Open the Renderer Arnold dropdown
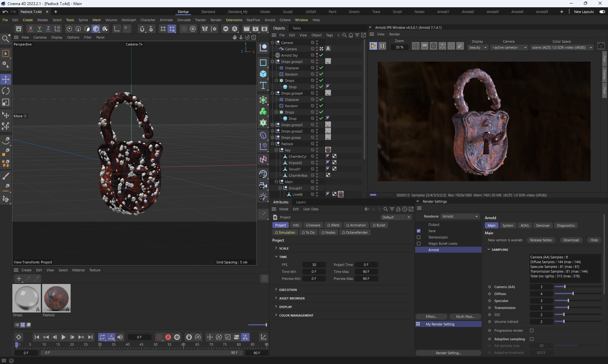This screenshot has height=364, width=608. point(460,216)
